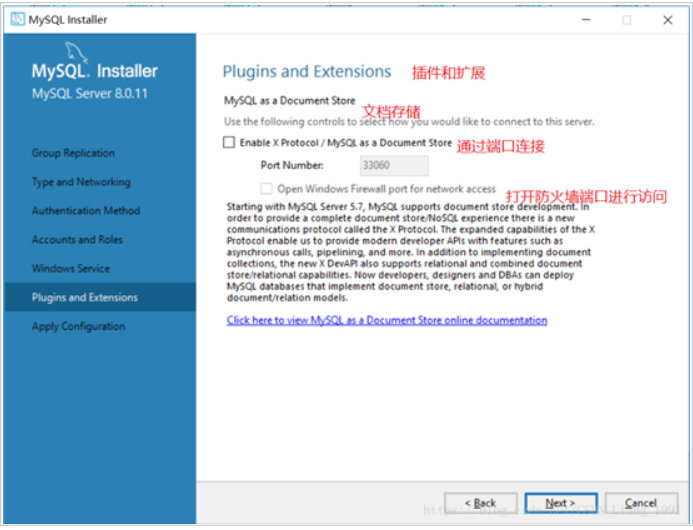Jump to the Accounts and Roles step
The height and width of the screenshot is (530, 693).
coord(77,240)
